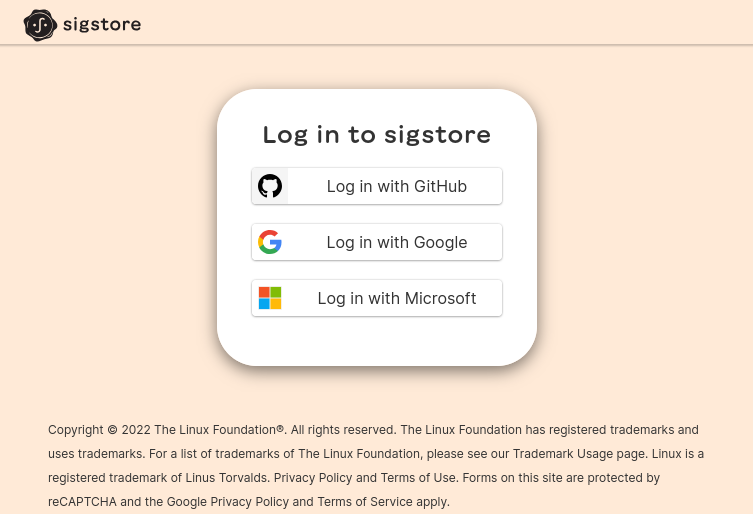
Task: Open the Terms of Use link
Action: tap(418, 478)
